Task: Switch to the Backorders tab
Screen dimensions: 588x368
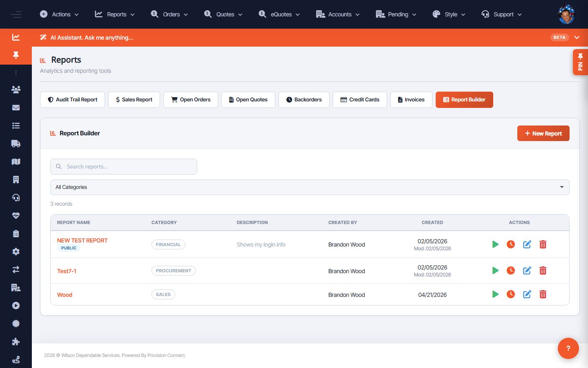Action: click(304, 100)
